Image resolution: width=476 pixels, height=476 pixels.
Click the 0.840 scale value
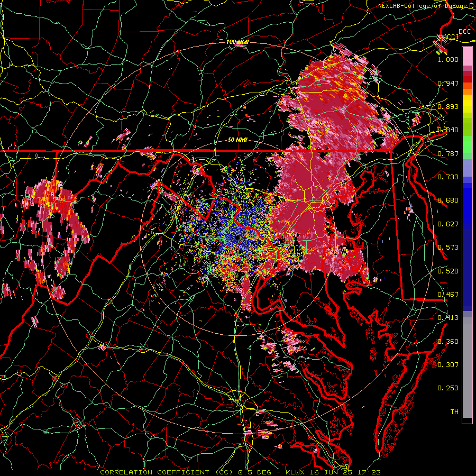coord(448,130)
